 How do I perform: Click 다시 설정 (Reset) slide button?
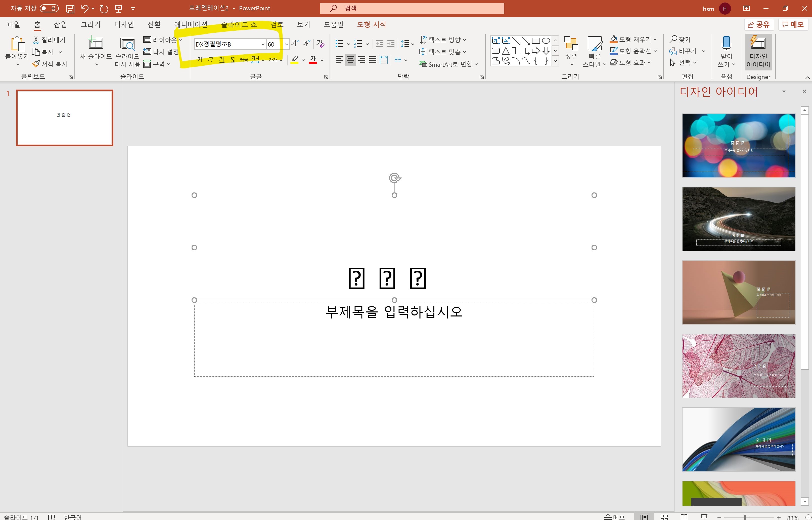[x=161, y=52]
